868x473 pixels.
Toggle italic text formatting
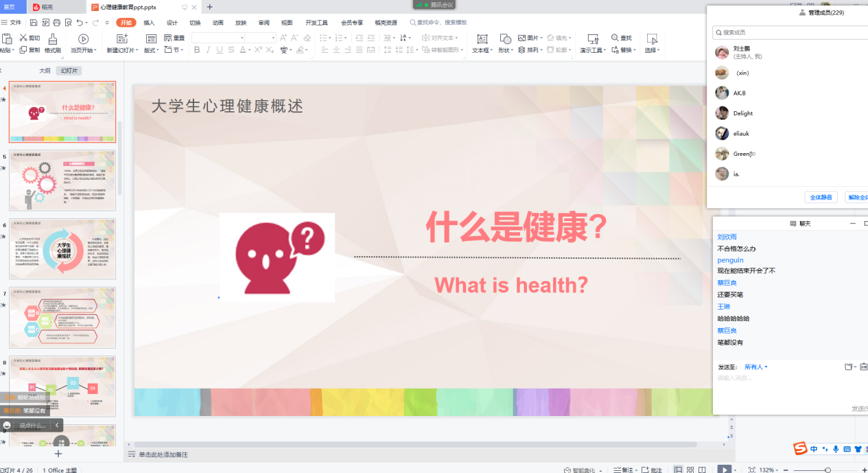209,50
